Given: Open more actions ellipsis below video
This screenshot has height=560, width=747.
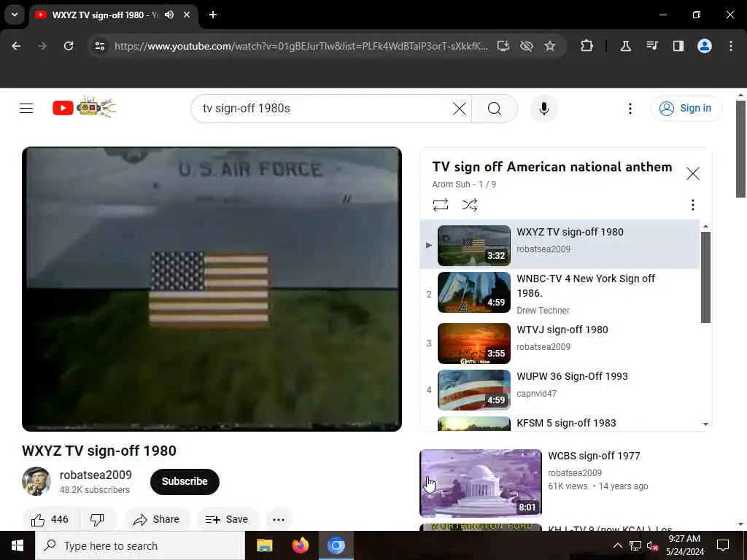Looking at the screenshot, I should (x=279, y=519).
